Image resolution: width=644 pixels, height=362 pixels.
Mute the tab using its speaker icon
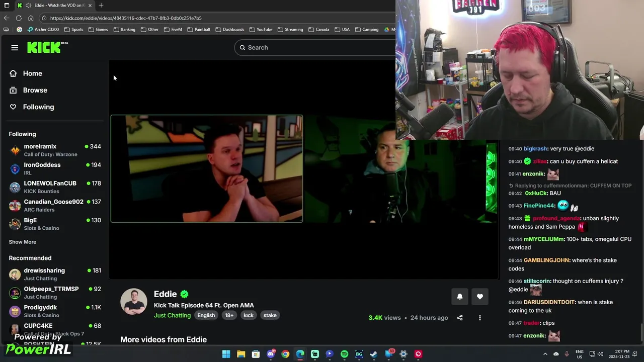(28, 5)
